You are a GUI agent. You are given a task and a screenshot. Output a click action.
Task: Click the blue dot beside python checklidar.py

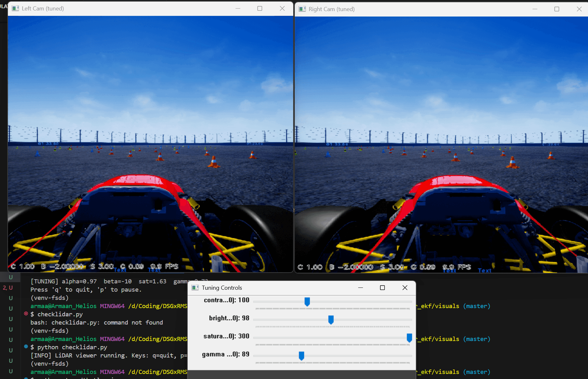point(26,347)
